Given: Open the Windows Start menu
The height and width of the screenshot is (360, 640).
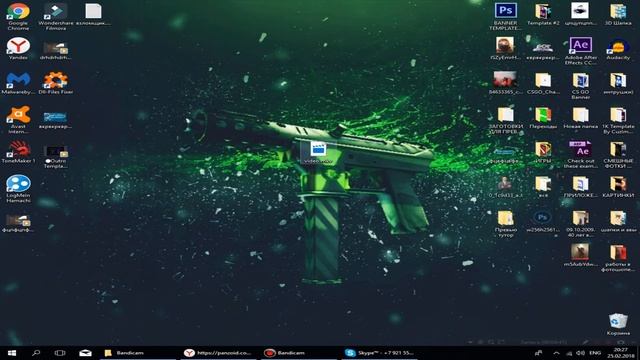Looking at the screenshot, I should (11, 353).
